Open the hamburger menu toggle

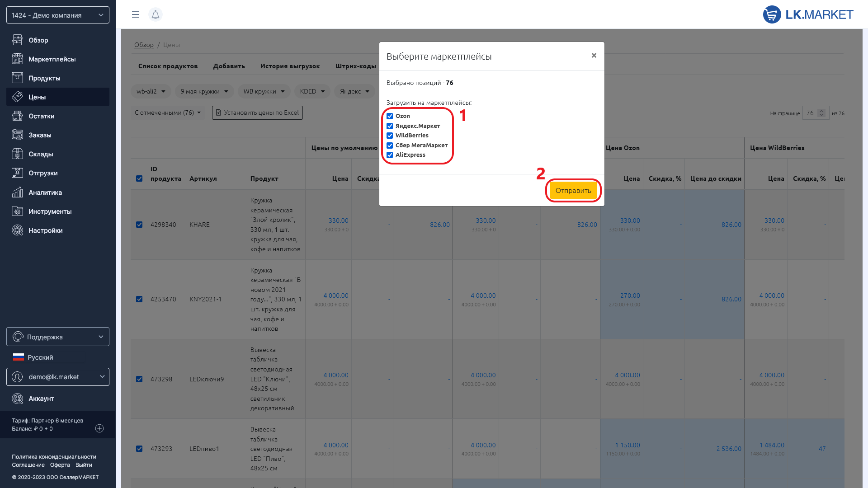135,14
